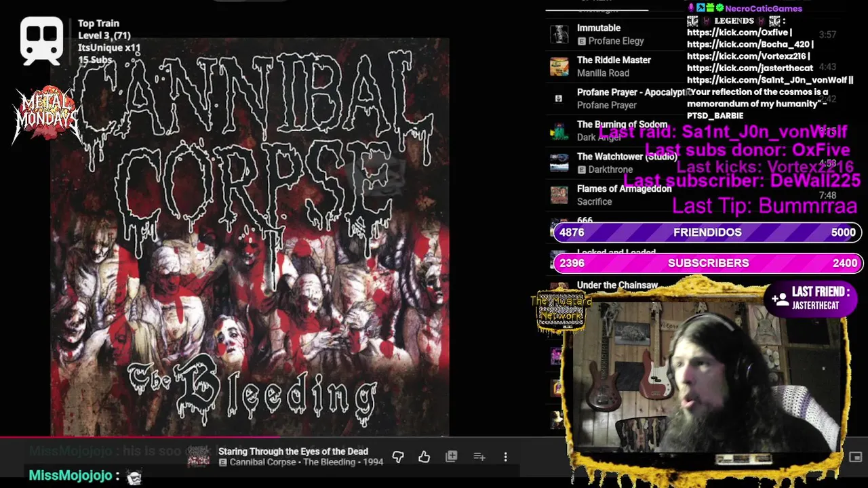Click the 7:48 duration of Flames of Armageddon
Image resolution: width=868 pixels, height=488 pixels.
coord(827,195)
